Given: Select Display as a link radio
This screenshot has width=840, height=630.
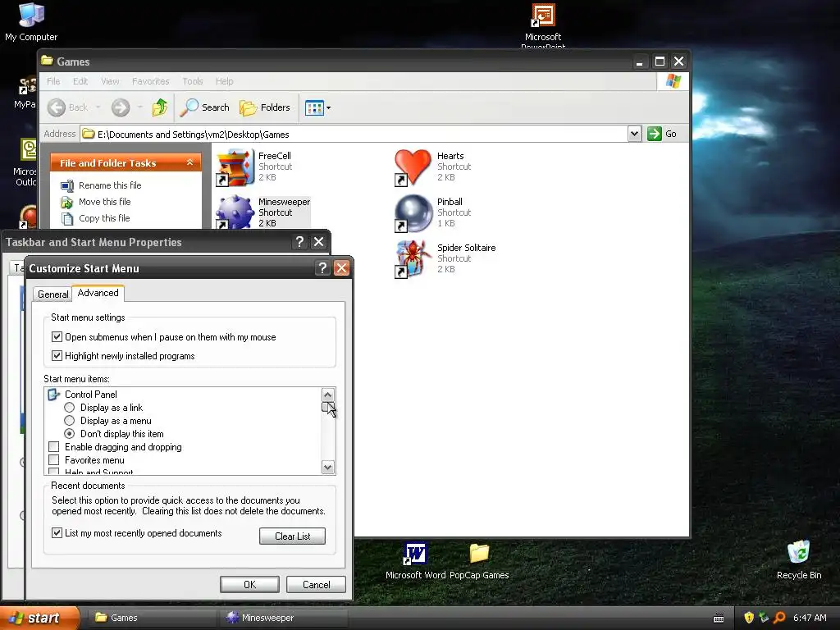Looking at the screenshot, I should 69,408.
